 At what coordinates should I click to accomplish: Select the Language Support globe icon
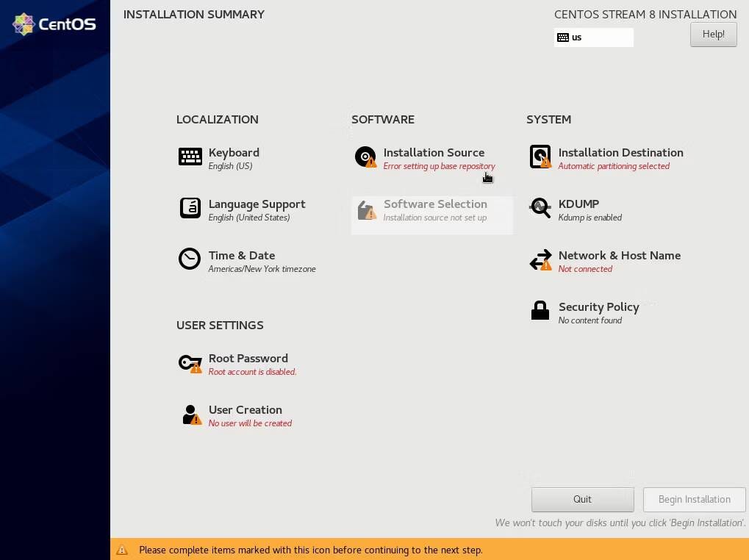(190, 207)
